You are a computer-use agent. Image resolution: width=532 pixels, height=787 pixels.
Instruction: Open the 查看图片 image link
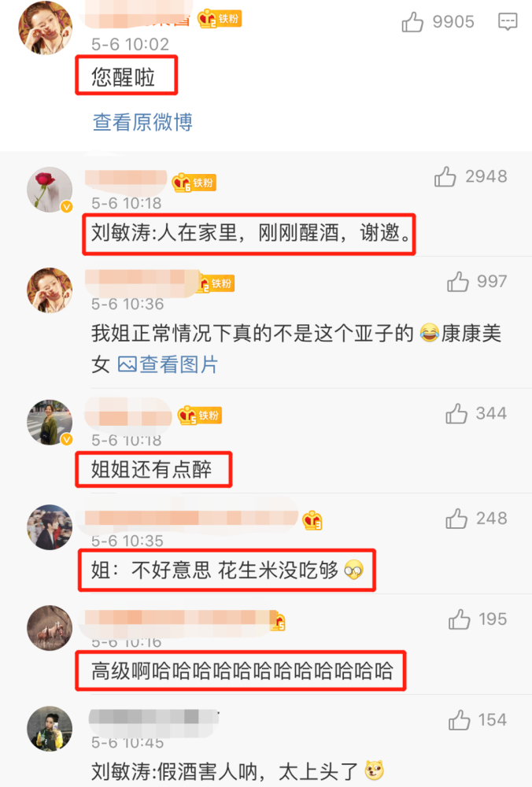click(168, 364)
